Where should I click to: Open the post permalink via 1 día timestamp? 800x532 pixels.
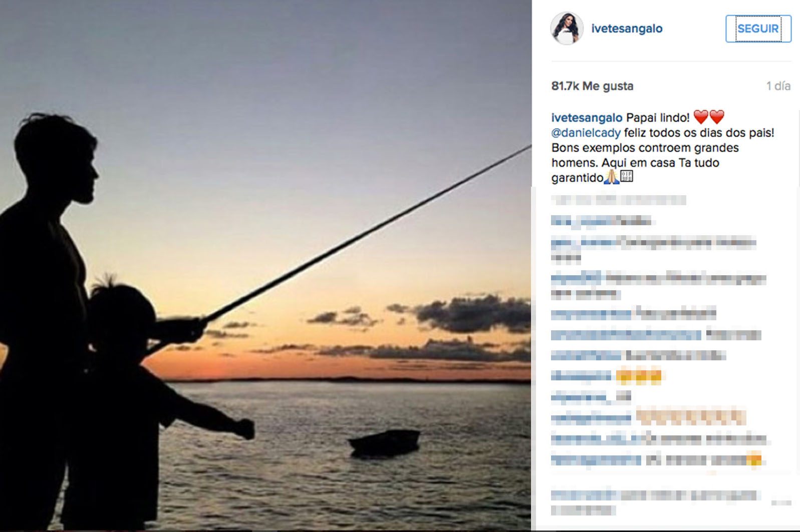coord(778,86)
